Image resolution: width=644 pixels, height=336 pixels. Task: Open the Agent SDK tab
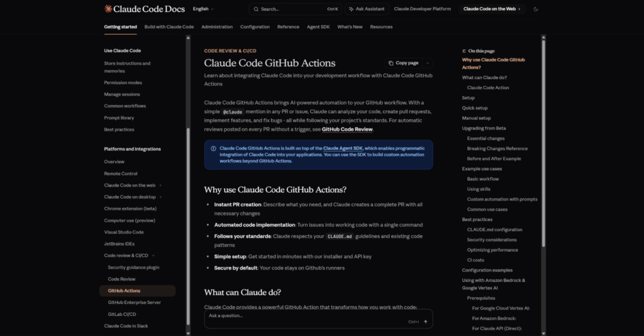(318, 27)
